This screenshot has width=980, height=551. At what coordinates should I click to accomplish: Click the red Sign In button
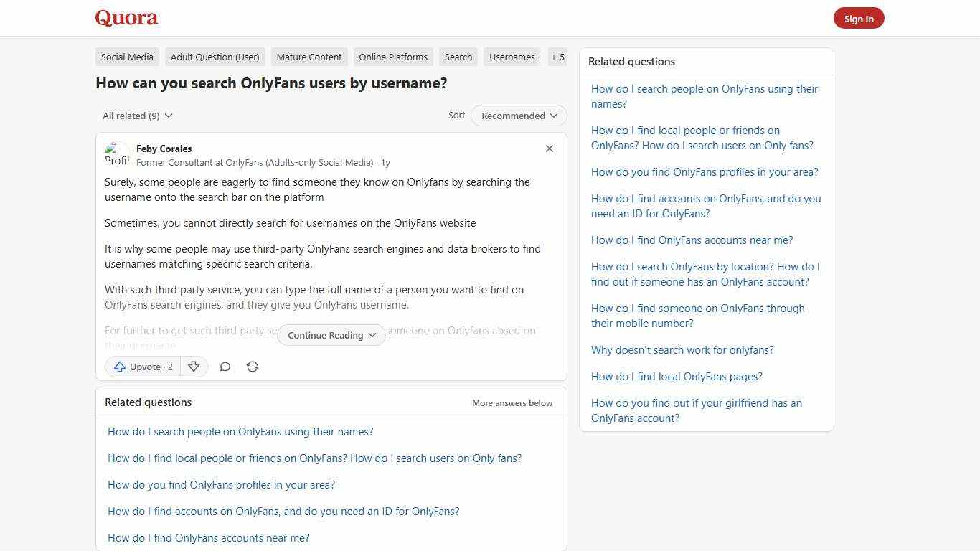click(858, 18)
